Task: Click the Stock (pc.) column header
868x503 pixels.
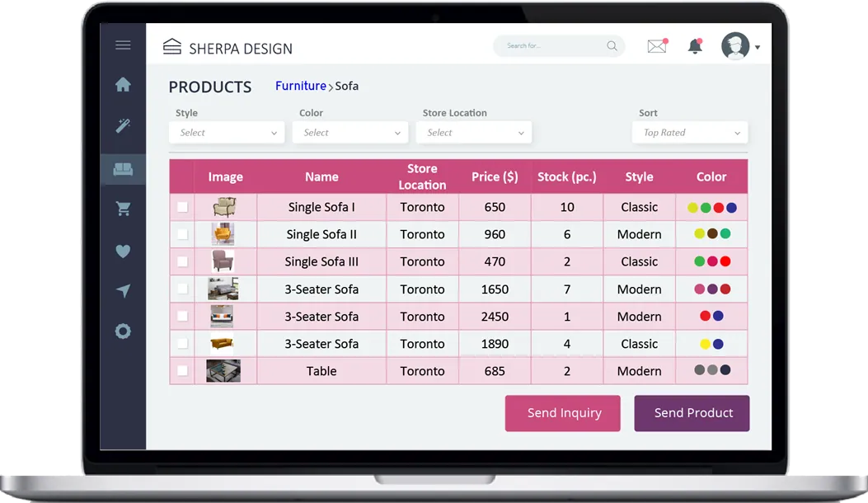Action: pyautogui.click(x=567, y=176)
